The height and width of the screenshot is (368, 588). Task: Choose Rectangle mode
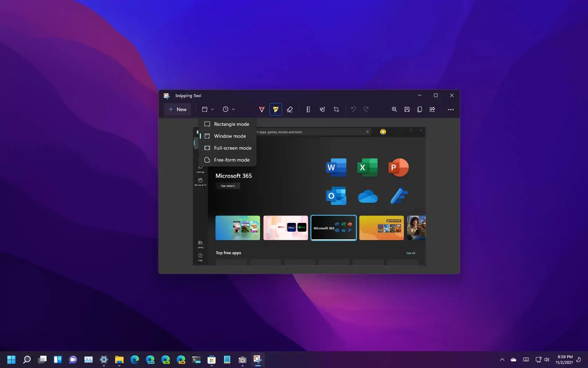click(227, 124)
